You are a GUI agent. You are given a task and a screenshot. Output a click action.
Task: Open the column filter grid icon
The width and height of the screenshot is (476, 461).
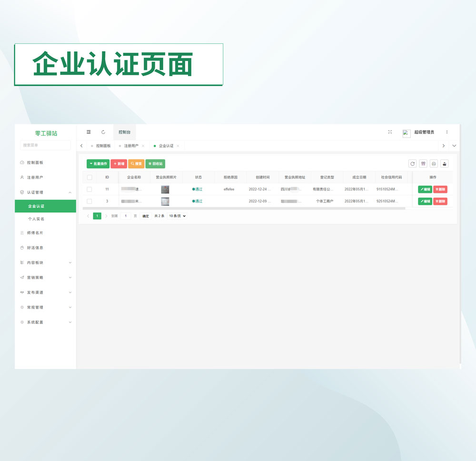coord(423,164)
